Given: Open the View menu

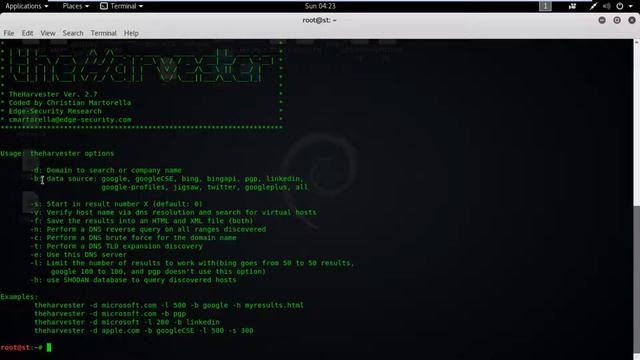Looking at the screenshot, I should pyautogui.click(x=48, y=33).
